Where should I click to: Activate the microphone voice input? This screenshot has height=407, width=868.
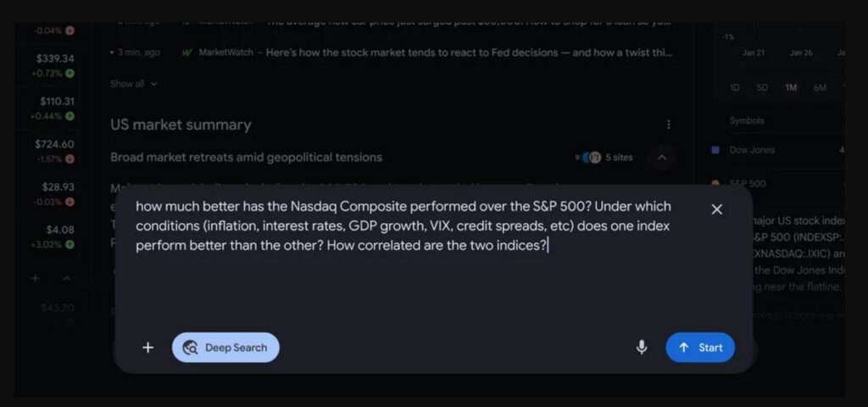[642, 348]
